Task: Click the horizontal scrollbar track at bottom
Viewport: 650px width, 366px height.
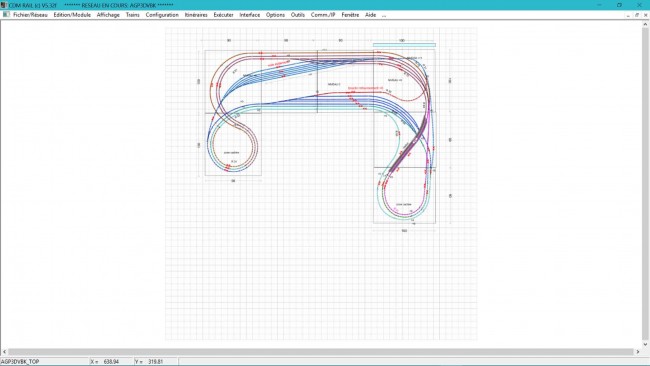Action: coord(321,352)
